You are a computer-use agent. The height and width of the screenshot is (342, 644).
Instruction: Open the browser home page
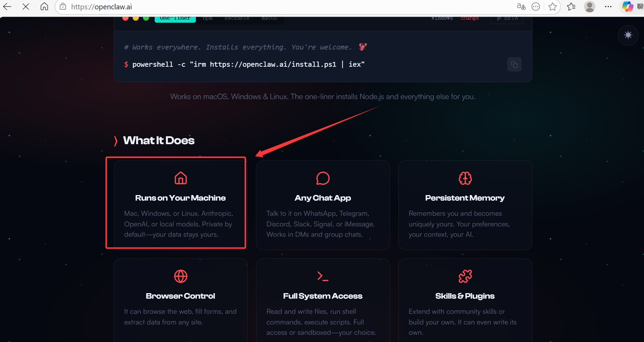[44, 7]
